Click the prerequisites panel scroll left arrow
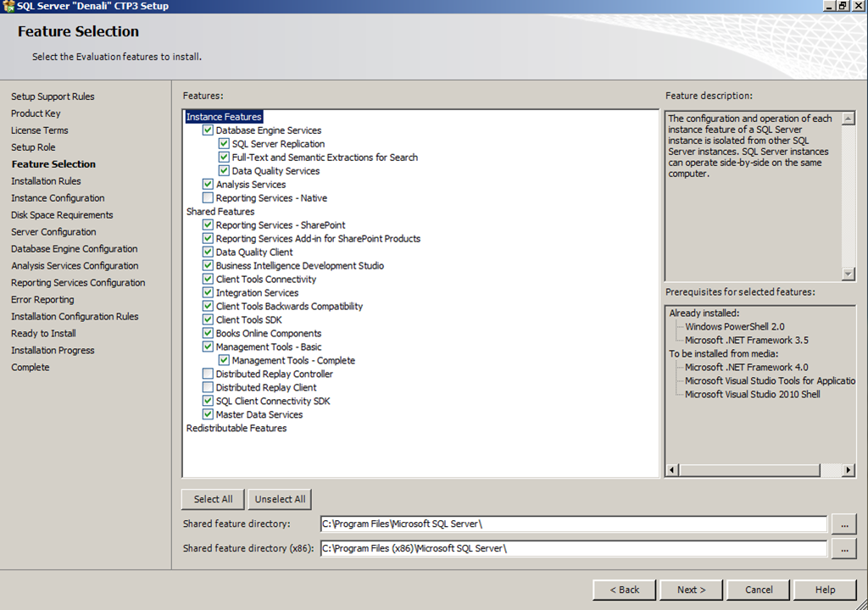Screen dimensions: 868x610 pos(672,470)
